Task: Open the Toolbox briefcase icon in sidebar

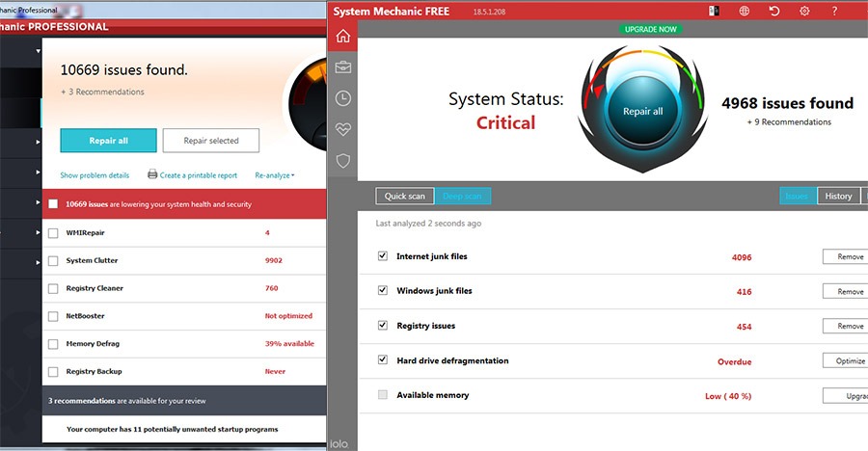Action: [x=343, y=66]
